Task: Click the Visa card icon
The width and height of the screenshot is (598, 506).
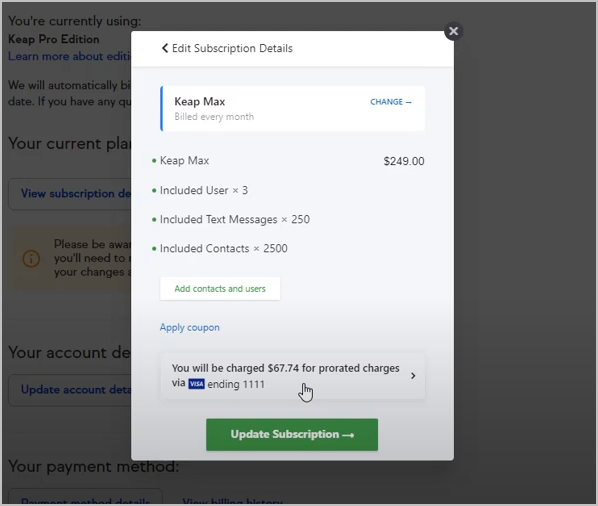Action: [x=196, y=384]
